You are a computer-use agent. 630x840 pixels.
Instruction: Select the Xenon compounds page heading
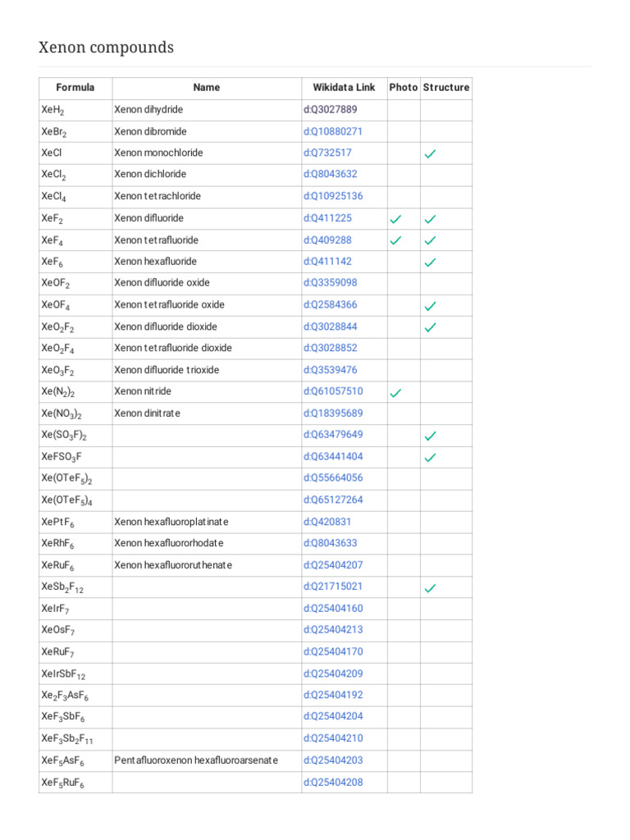tap(107, 48)
